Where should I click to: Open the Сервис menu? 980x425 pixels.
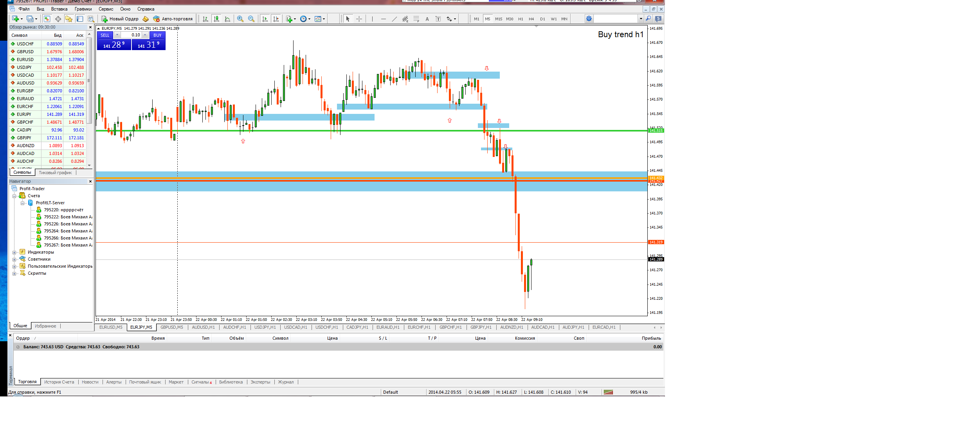(x=106, y=9)
